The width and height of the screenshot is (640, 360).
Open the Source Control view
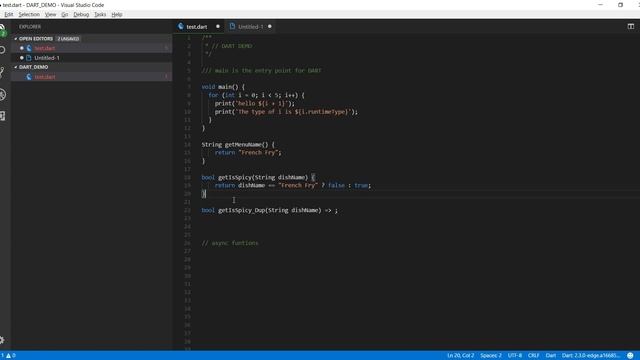[x=2, y=73]
